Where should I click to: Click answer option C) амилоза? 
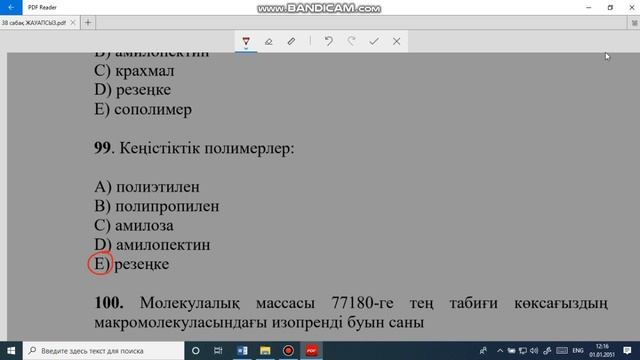[x=134, y=225]
